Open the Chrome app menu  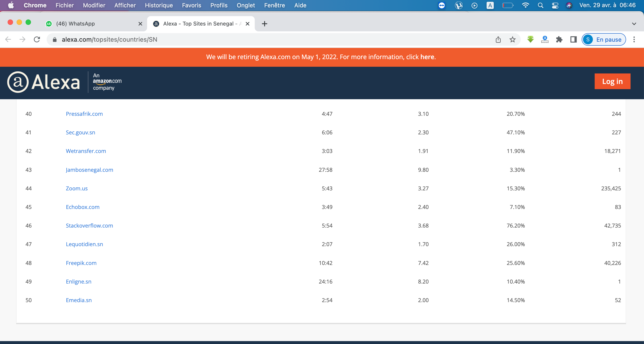35,5
